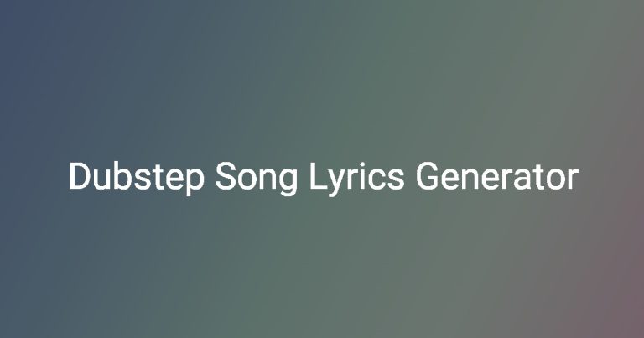Click the mauve bottom-right background corner
Viewport: 644px width, 338px height.
point(621,312)
